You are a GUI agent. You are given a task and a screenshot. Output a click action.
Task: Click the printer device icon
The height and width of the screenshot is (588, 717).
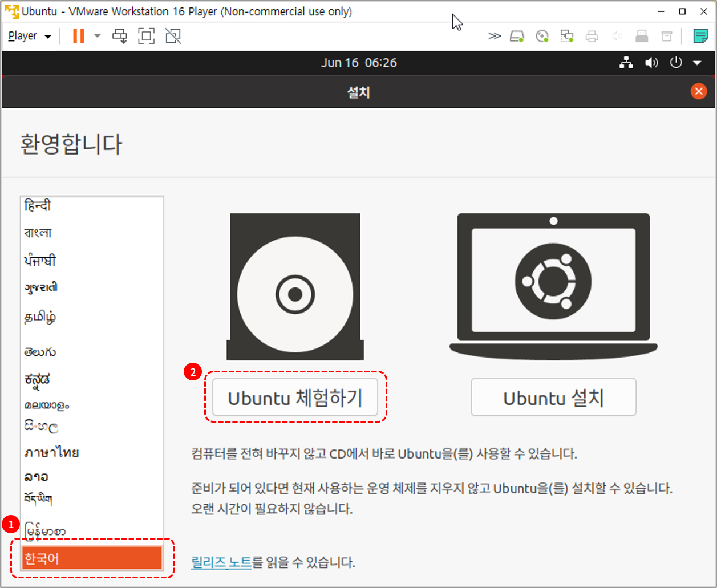click(592, 37)
